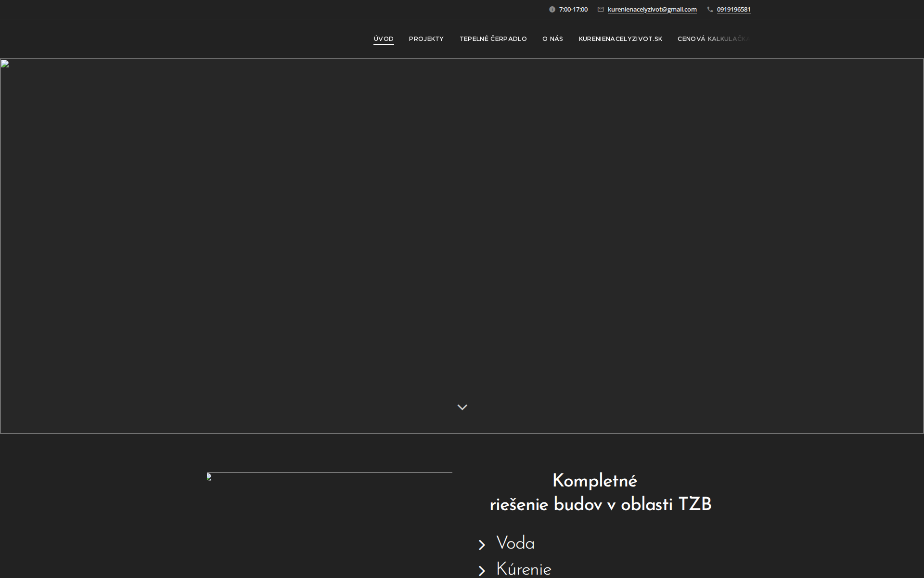The image size is (924, 578).
Task: Click the downward scroll arrow on the hero banner
Action: pyautogui.click(x=462, y=407)
